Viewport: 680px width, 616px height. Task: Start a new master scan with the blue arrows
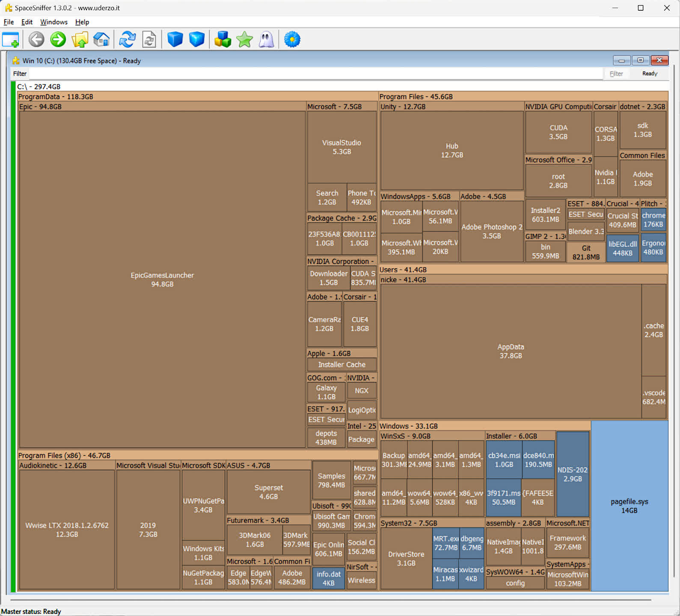128,40
